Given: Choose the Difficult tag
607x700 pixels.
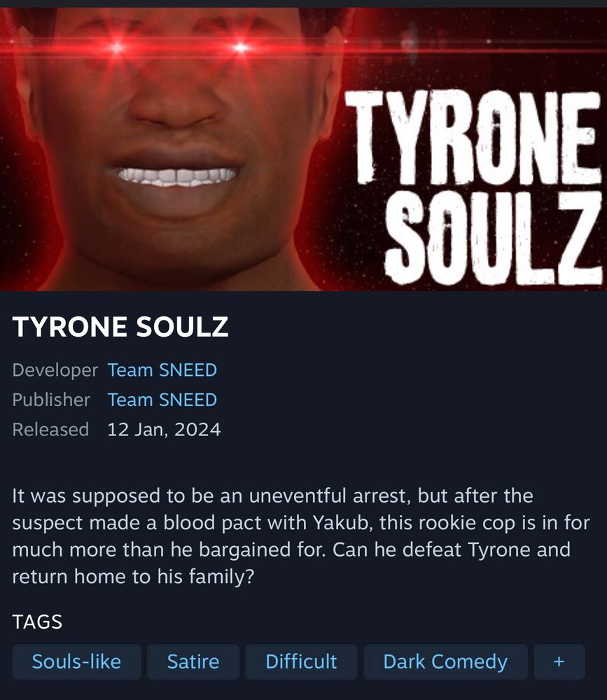Looking at the screenshot, I should pyautogui.click(x=301, y=661).
